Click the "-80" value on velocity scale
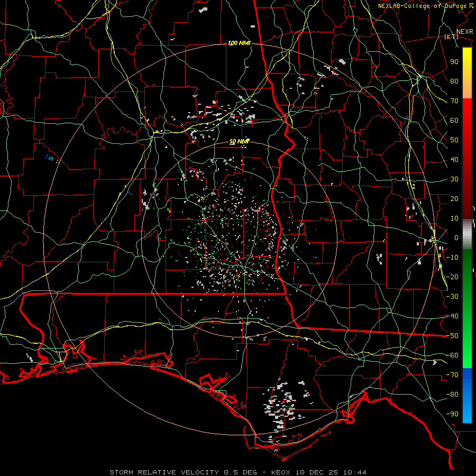The height and width of the screenshot is (476, 476). tap(452, 395)
